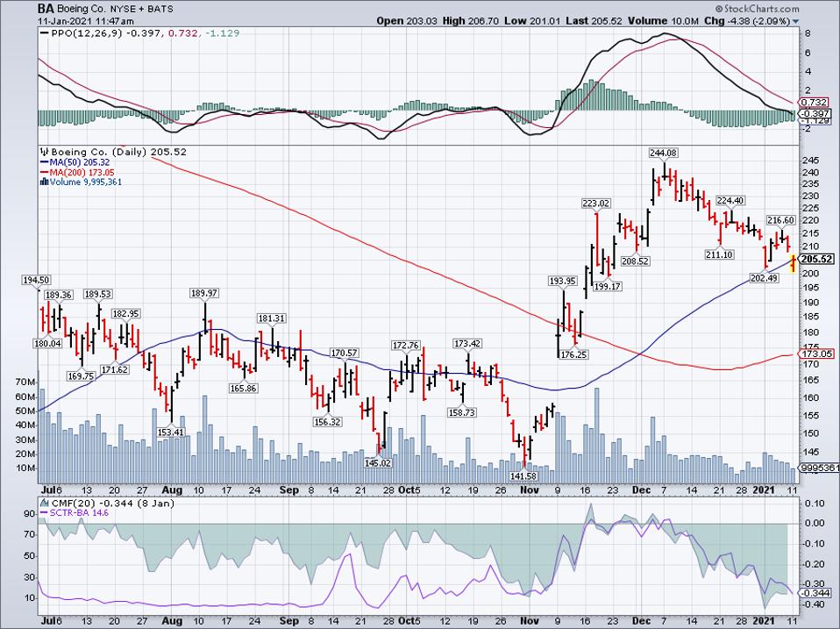Click the 171.62 price annotation
840x629 pixels.
click(115, 369)
